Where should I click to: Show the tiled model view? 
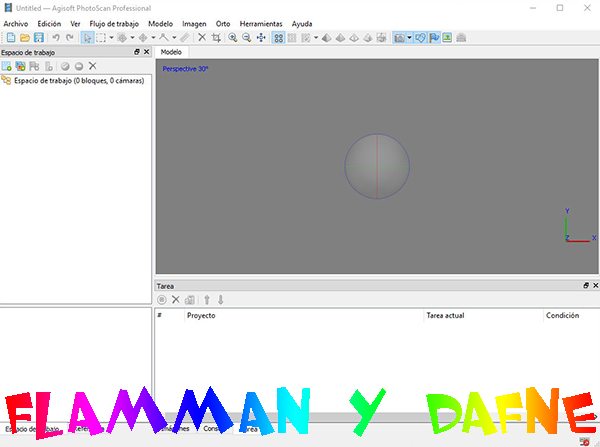pyautogui.click(x=382, y=38)
